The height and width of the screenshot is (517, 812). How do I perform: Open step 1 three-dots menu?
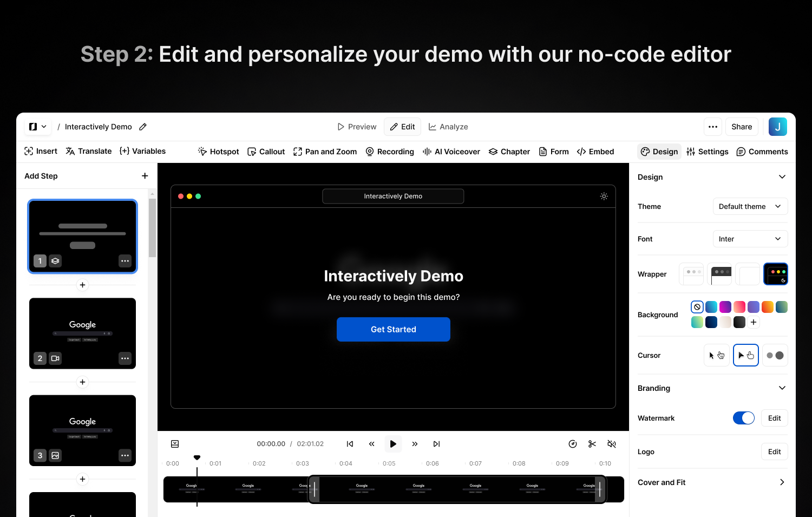(125, 261)
